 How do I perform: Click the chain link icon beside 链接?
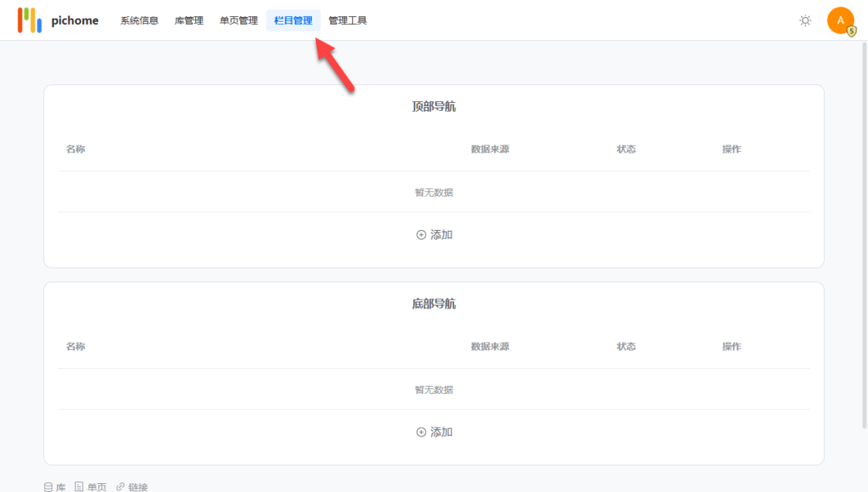click(121, 486)
